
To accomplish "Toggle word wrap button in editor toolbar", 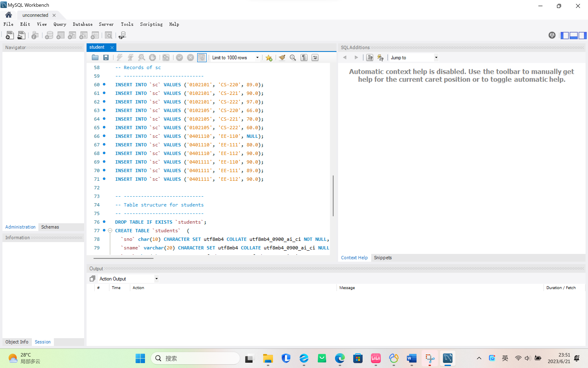I will (x=315, y=57).
